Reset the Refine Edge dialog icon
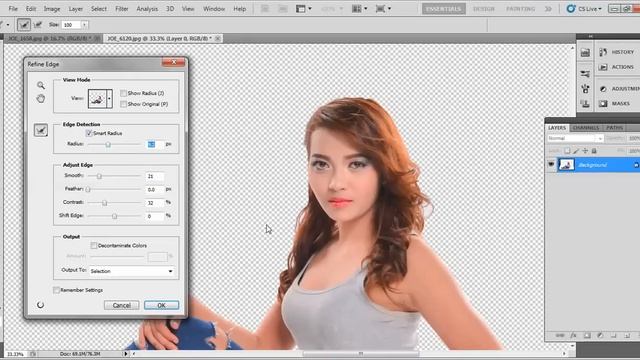Image resolution: width=640 pixels, height=360 pixels. tap(40, 305)
